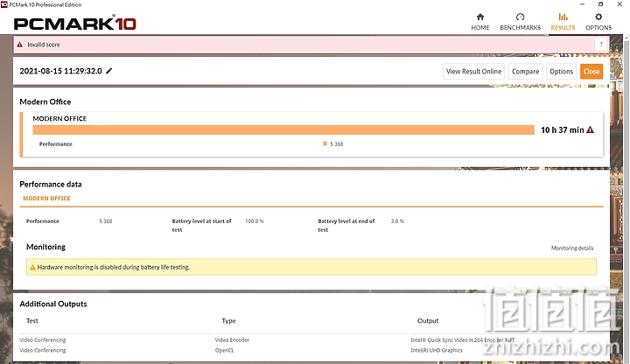Click the question mark in Invalid score banner
Screen dimensions: 630x364
[601, 45]
